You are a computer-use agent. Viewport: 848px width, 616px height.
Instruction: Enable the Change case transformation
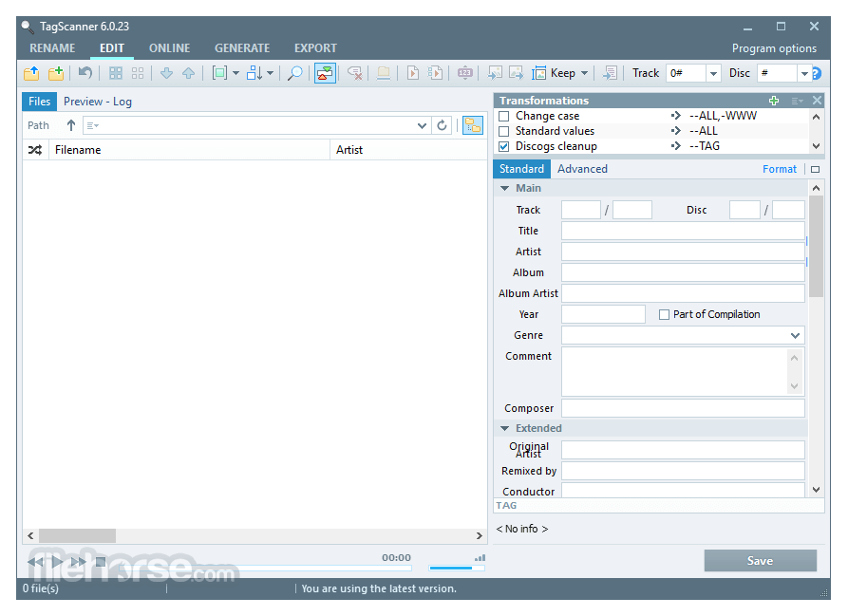pyautogui.click(x=504, y=116)
